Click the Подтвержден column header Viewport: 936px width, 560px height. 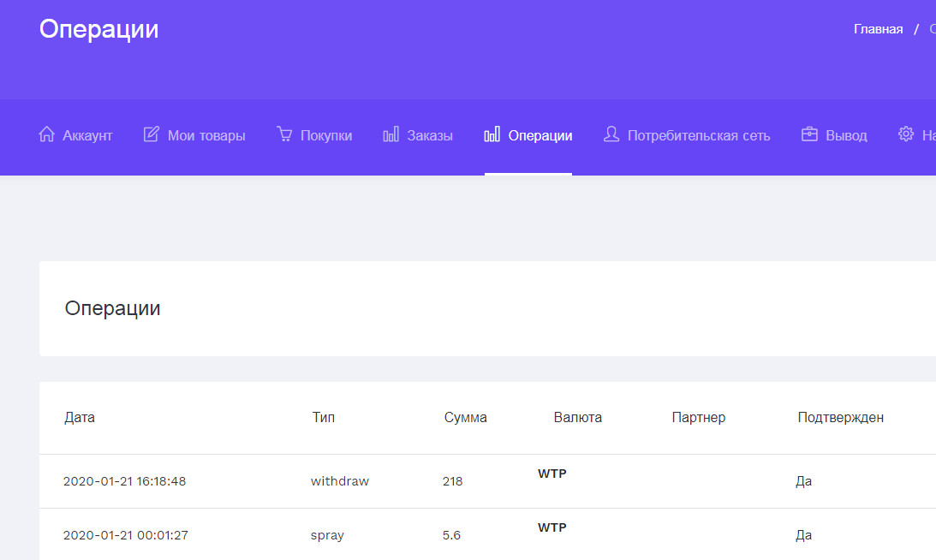pyautogui.click(x=840, y=418)
